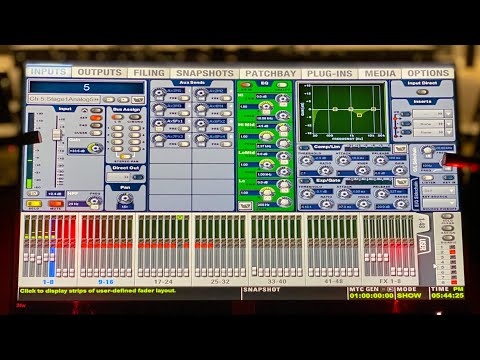
Task: Open the PLUG-INS tab
Action: point(329,73)
